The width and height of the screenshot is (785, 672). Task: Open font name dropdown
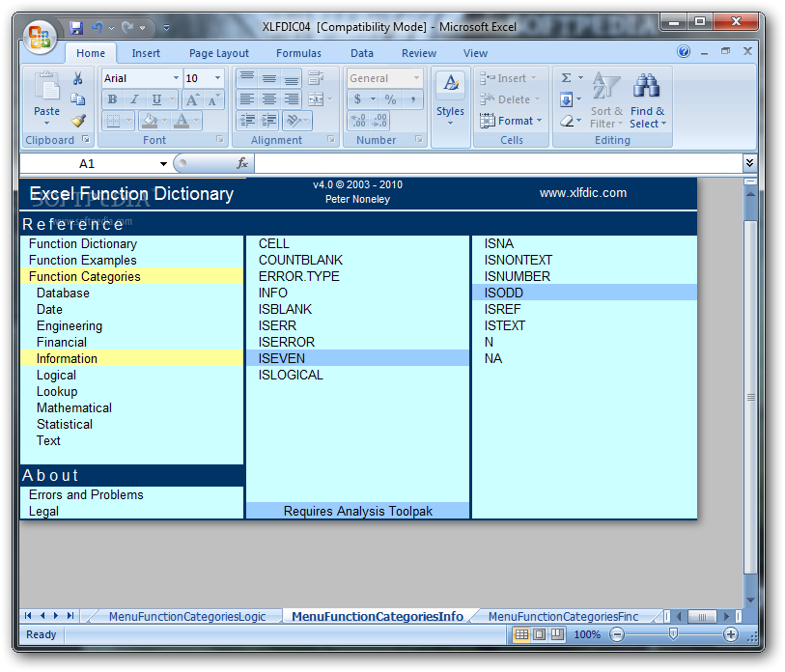(176, 78)
